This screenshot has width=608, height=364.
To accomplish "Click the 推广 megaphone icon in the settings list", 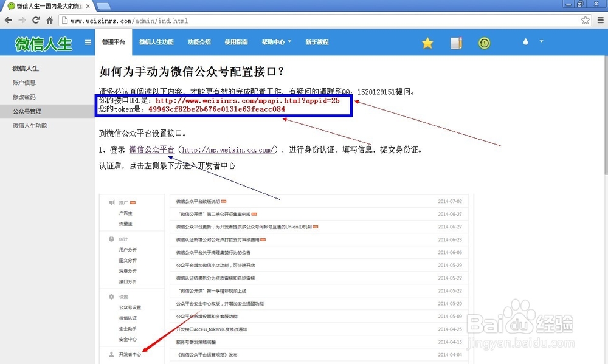I will (111, 202).
